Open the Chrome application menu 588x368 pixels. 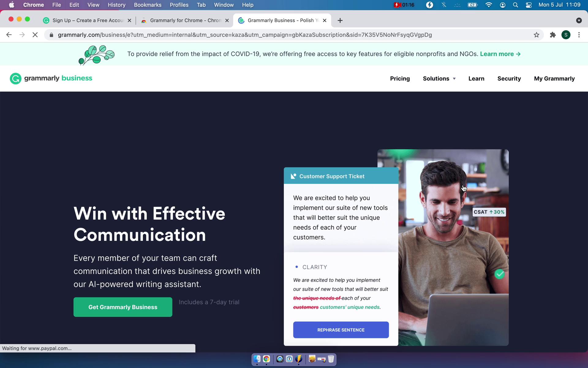(x=33, y=5)
